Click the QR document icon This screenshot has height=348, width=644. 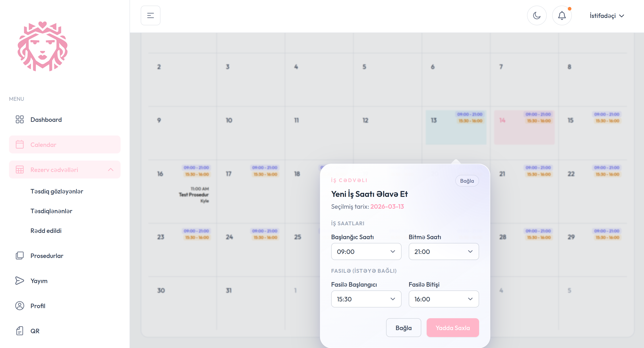[19, 331]
